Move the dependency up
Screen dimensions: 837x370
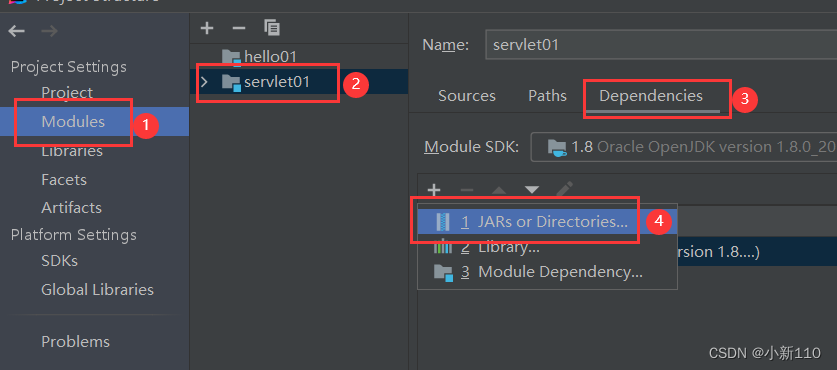[x=499, y=190]
